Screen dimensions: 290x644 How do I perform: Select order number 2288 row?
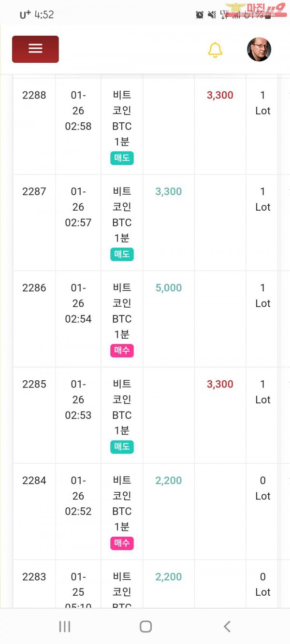(34, 95)
